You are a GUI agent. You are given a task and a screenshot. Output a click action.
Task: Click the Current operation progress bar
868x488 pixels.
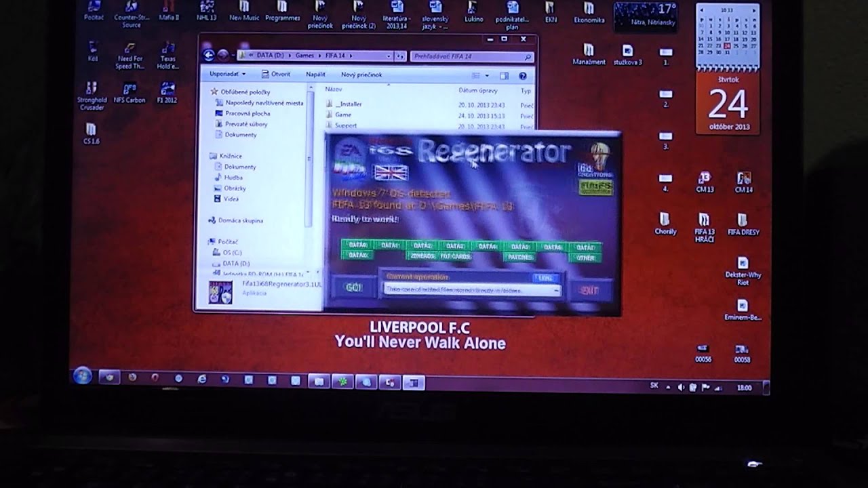click(x=472, y=289)
